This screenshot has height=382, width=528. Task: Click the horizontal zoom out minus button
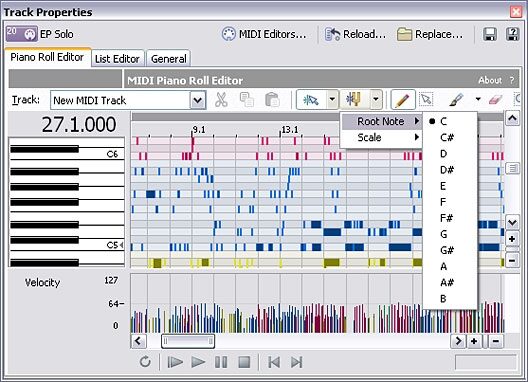(496, 341)
